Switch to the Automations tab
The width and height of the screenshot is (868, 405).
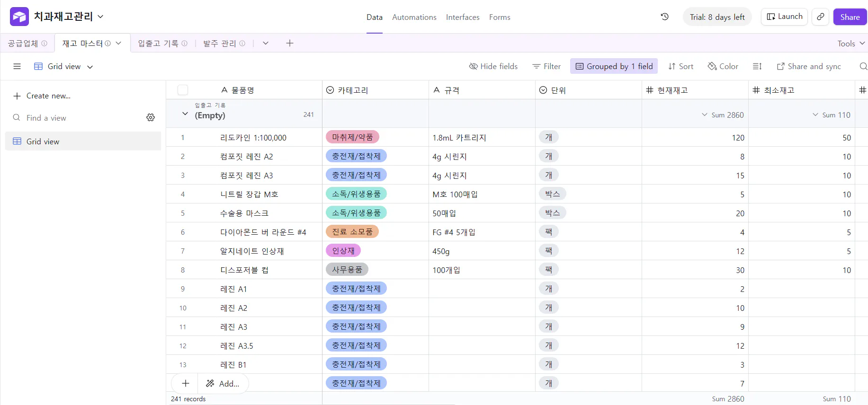coord(414,17)
